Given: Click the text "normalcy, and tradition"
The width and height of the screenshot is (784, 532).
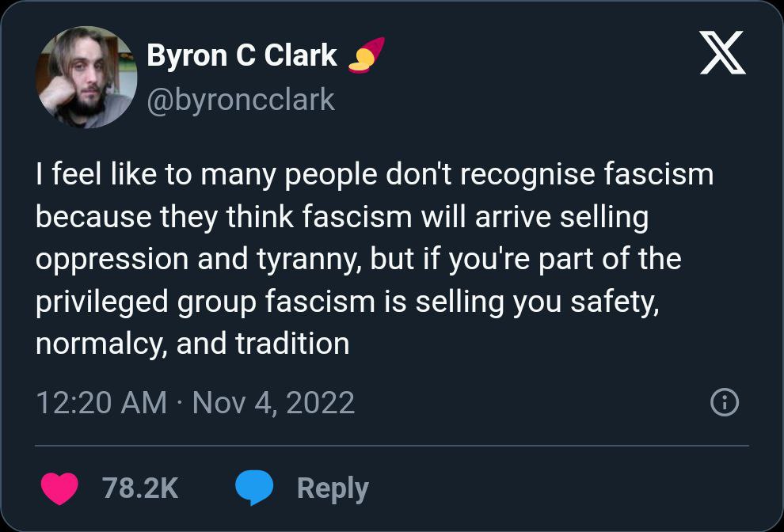Looking at the screenshot, I should (192, 344).
